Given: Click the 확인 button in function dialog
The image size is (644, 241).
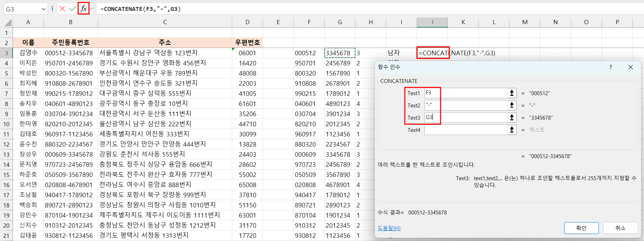Looking at the screenshot, I should (581, 228).
